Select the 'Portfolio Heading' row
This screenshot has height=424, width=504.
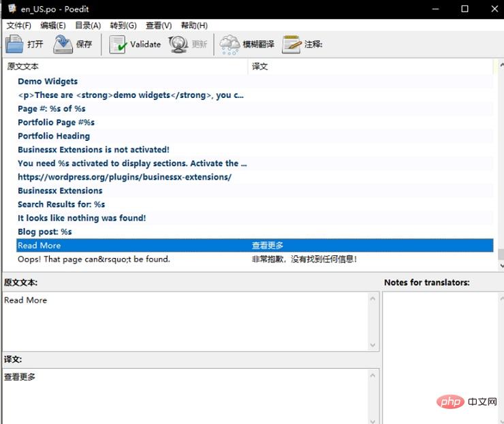point(255,136)
